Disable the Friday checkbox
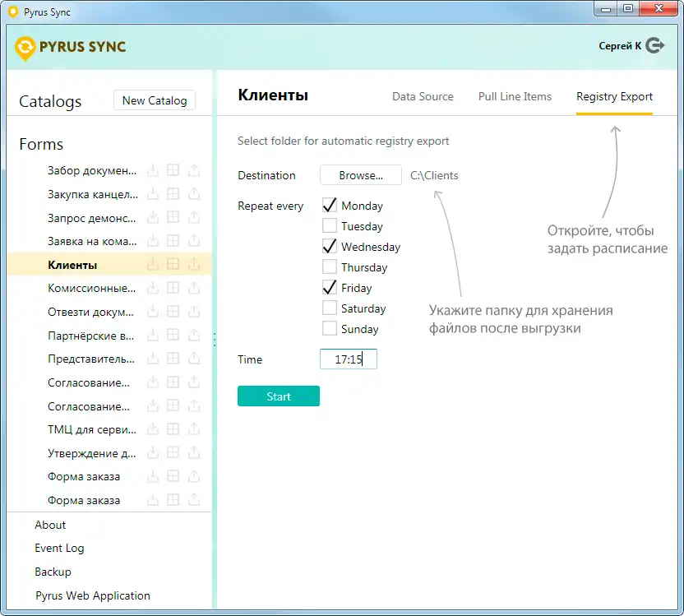 tap(330, 287)
